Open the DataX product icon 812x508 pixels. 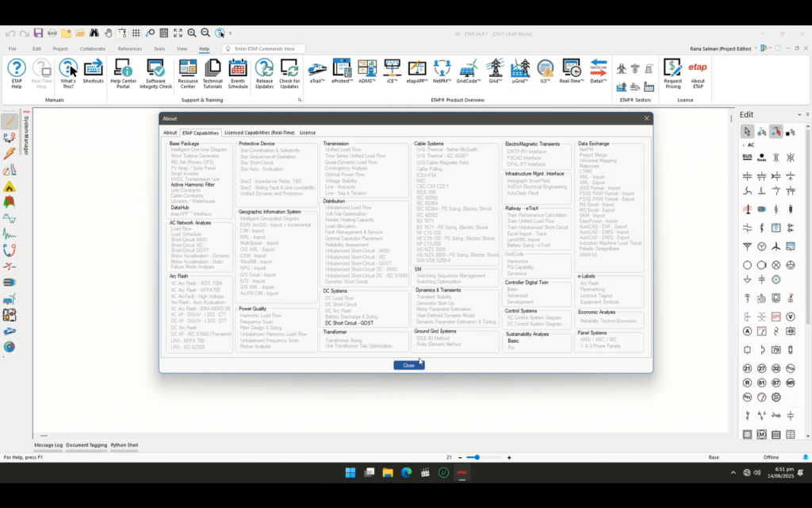[x=599, y=72]
